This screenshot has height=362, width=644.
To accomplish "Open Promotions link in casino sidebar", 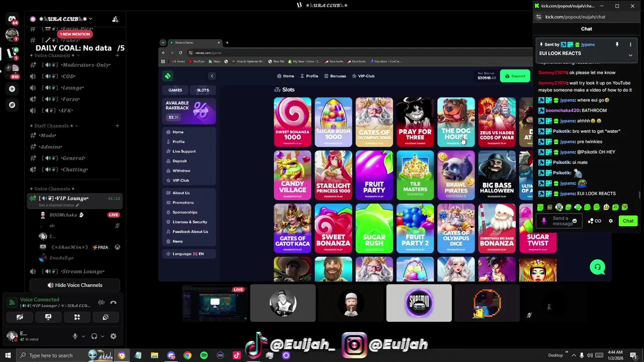I will point(183,203).
